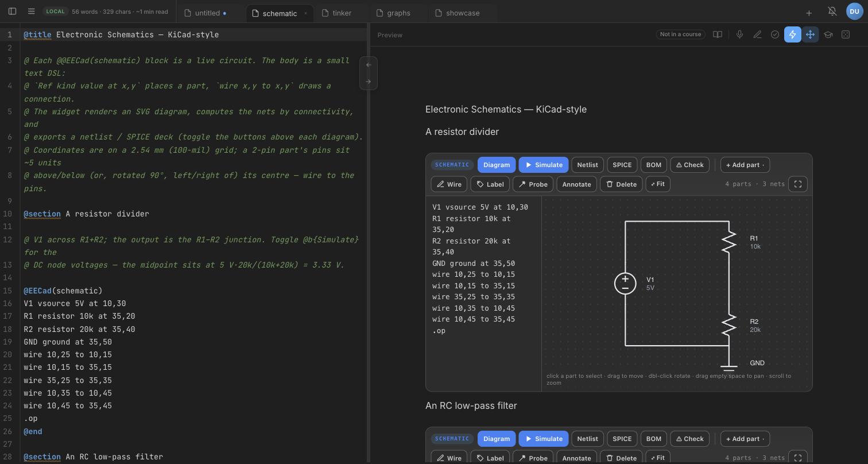Open the DU user avatar
868x464 pixels.
click(854, 11)
